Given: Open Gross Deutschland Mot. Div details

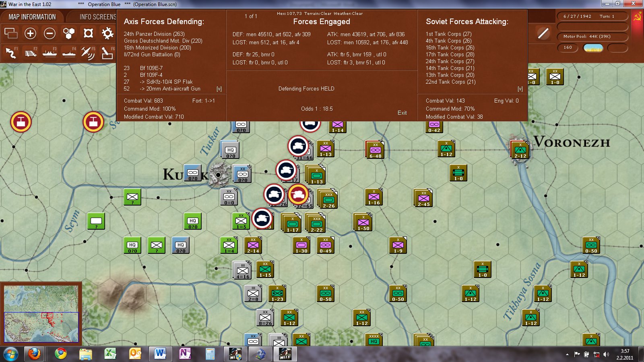Looking at the screenshot, I should [x=163, y=41].
